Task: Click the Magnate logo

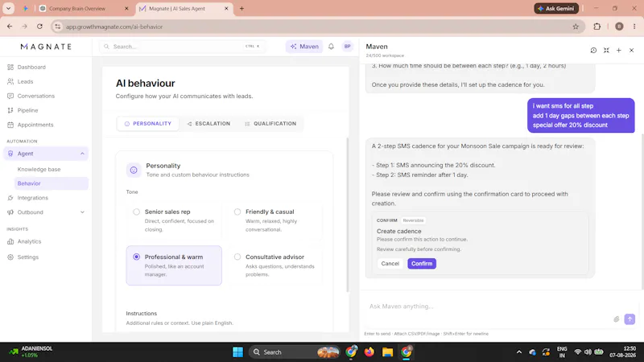Action: coord(46,47)
